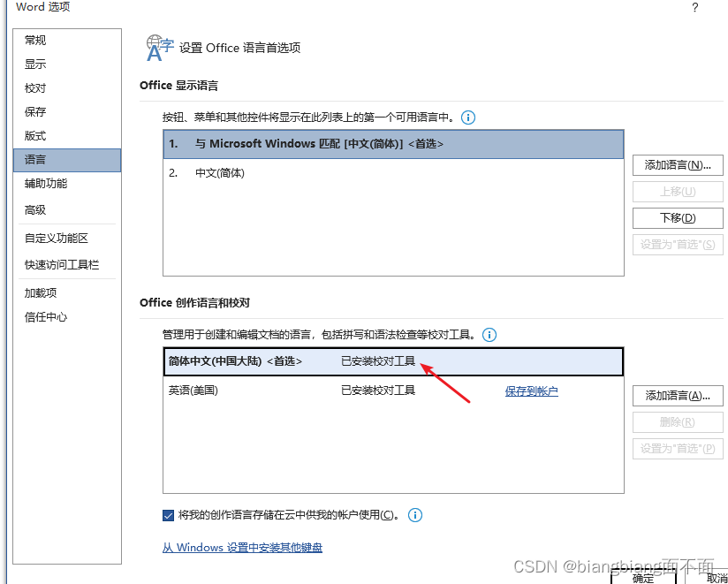The height and width of the screenshot is (584, 728).
Task: Click the Office language preferences globe icon
Action: pos(160,48)
